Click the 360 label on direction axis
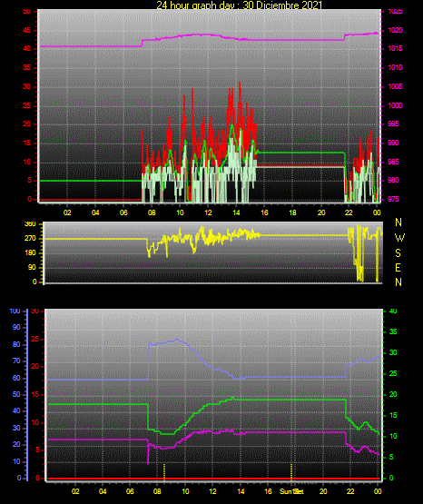The width and height of the screenshot is (423, 504). [x=30, y=224]
